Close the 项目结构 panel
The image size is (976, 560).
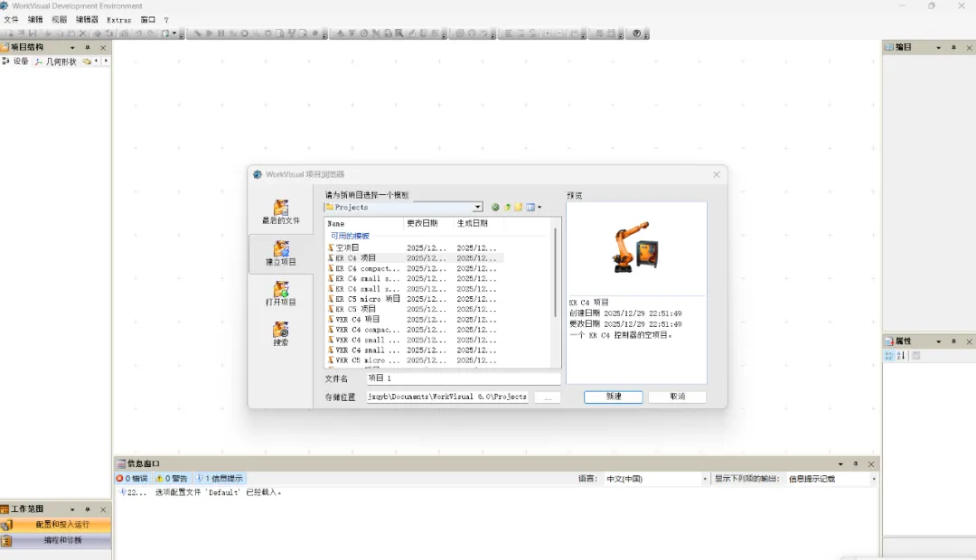[x=103, y=47]
